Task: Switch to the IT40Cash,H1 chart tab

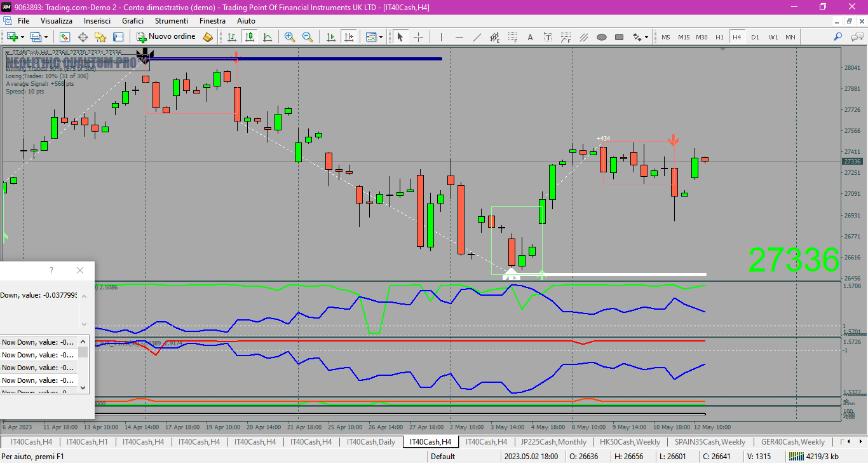Action: tap(87, 442)
